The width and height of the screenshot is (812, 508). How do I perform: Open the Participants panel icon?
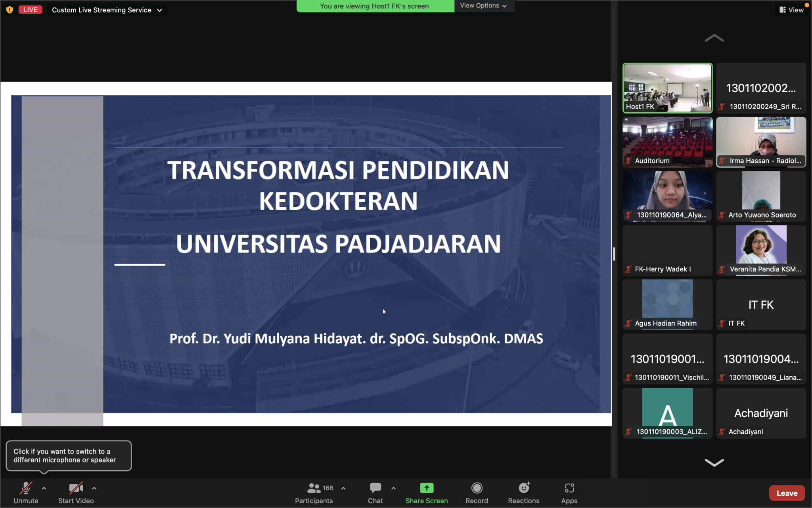pos(314,488)
